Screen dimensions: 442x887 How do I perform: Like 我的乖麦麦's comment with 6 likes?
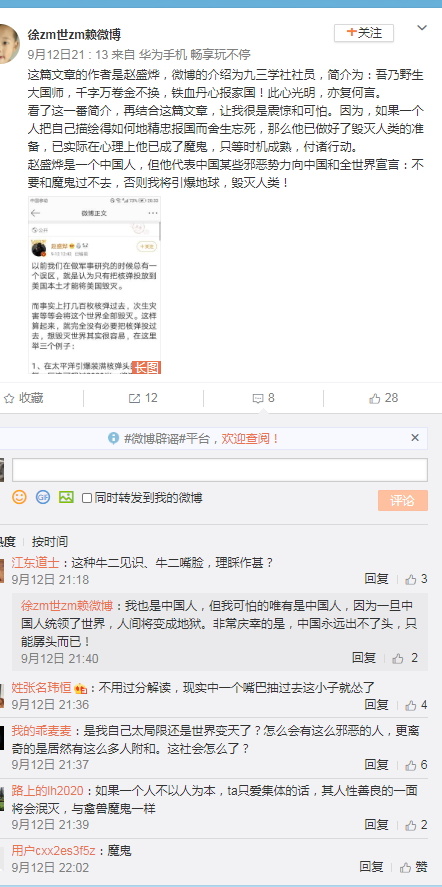(x=411, y=765)
